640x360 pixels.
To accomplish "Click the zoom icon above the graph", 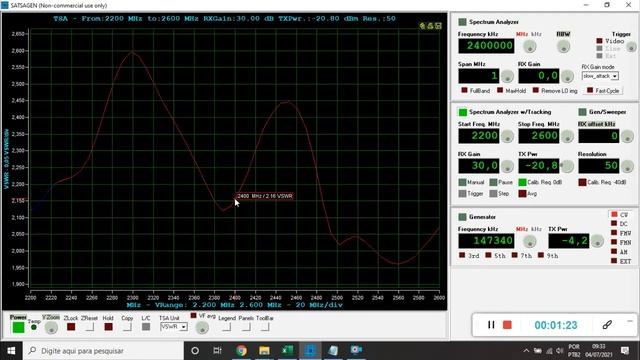I will [422, 26].
